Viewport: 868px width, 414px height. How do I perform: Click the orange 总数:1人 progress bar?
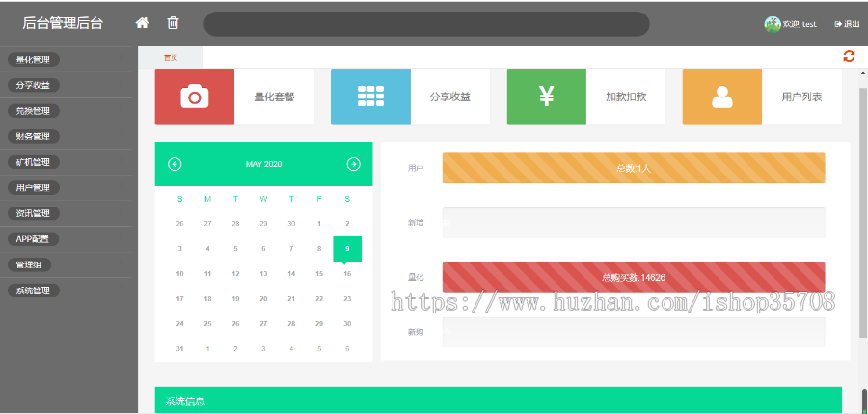pyautogui.click(x=634, y=168)
